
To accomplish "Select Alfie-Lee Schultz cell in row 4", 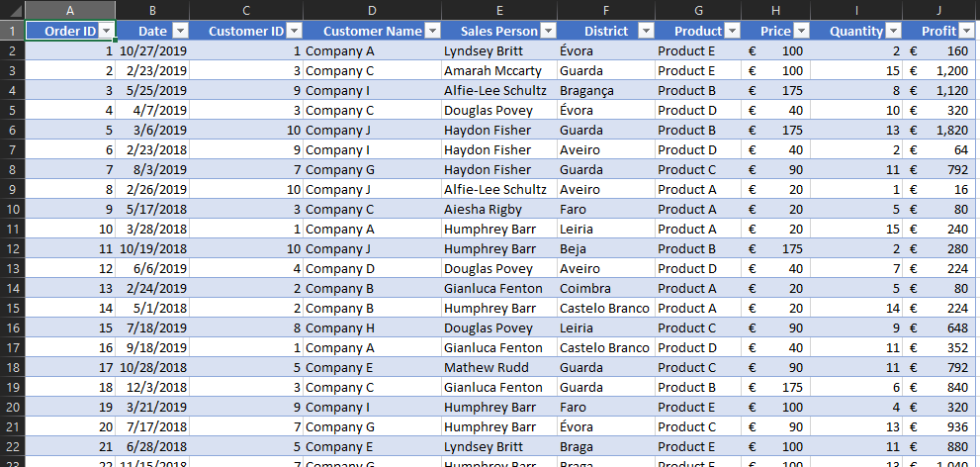I will point(499,91).
